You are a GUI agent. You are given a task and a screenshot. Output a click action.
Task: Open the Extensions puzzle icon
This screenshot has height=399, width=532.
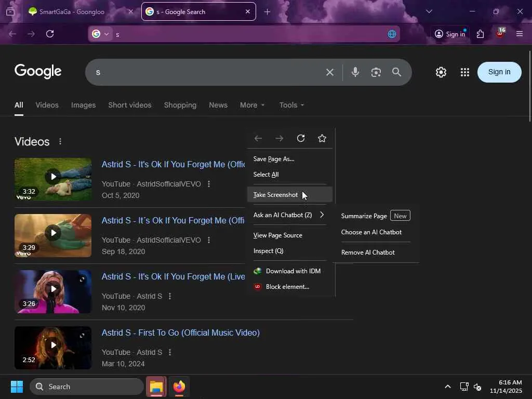pyautogui.click(x=480, y=34)
